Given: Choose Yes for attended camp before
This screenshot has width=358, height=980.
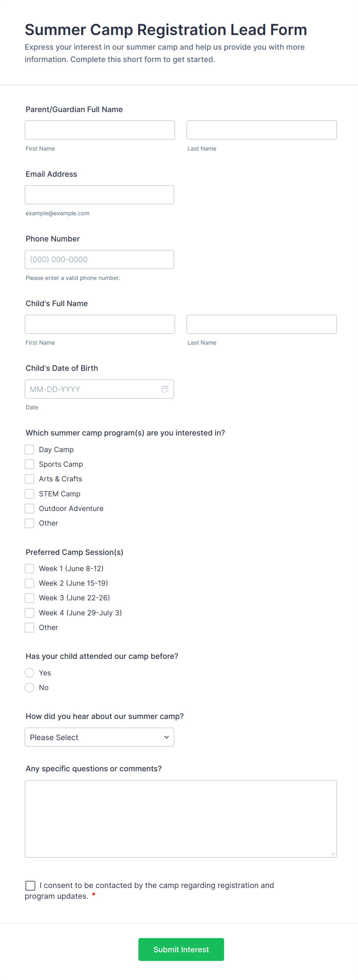Looking at the screenshot, I should coord(30,673).
